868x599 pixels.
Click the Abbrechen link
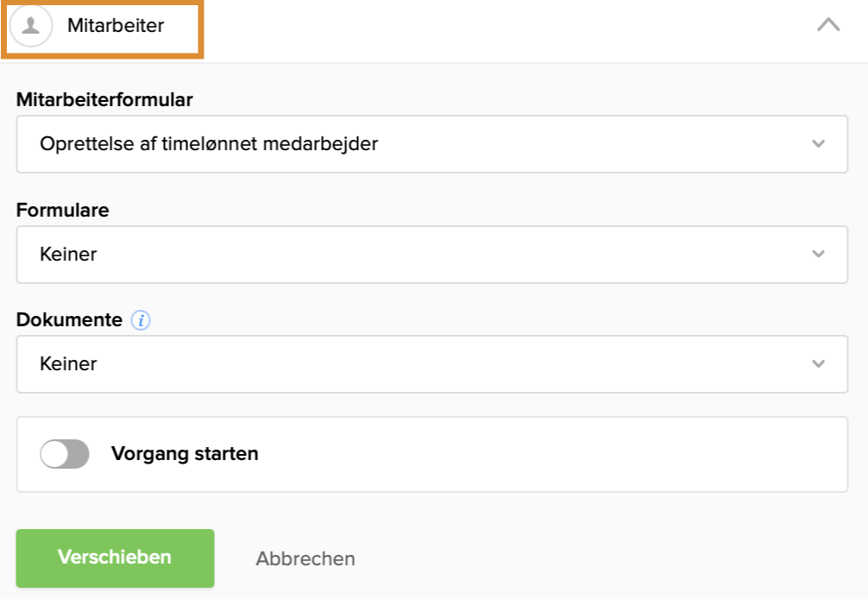(305, 558)
